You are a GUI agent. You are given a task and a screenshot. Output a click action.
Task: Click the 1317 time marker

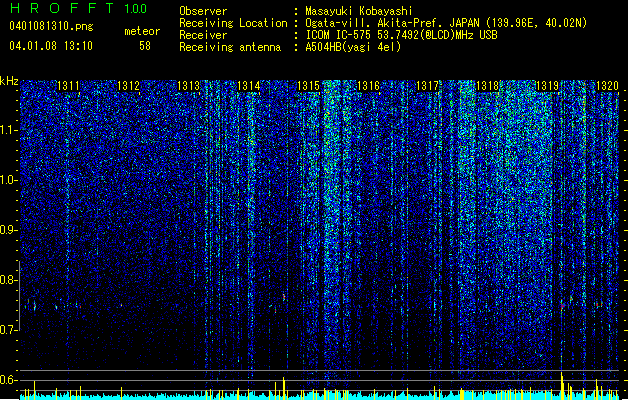(428, 86)
